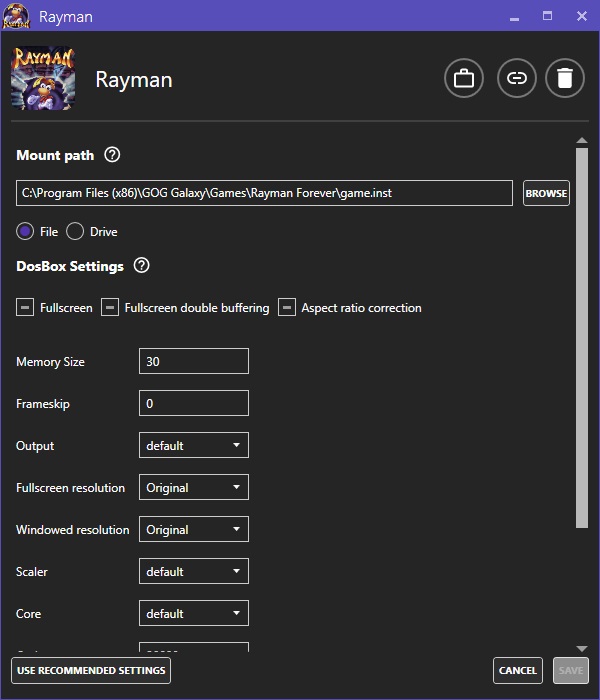Open the Mount path help question mark

click(x=112, y=155)
